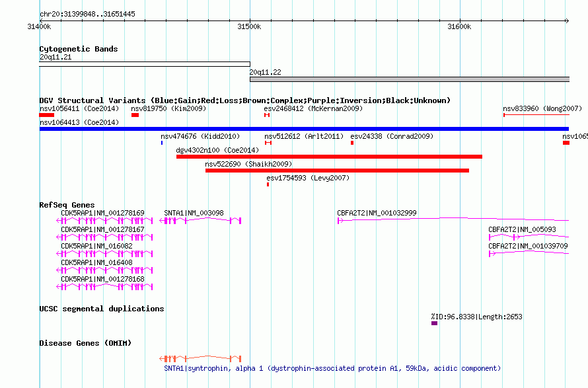Open the CDK5RAP1|NM_016408 transcript label
Screen dimensions: 588x388
[x=96, y=262]
